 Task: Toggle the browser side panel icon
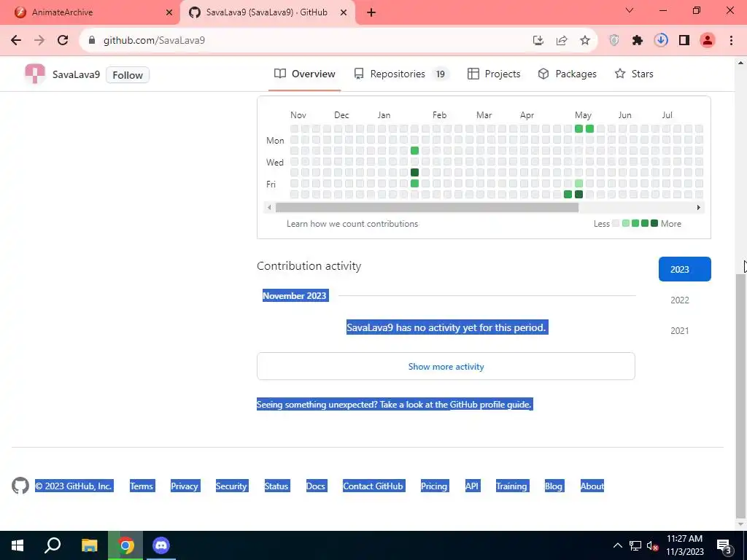(x=684, y=41)
